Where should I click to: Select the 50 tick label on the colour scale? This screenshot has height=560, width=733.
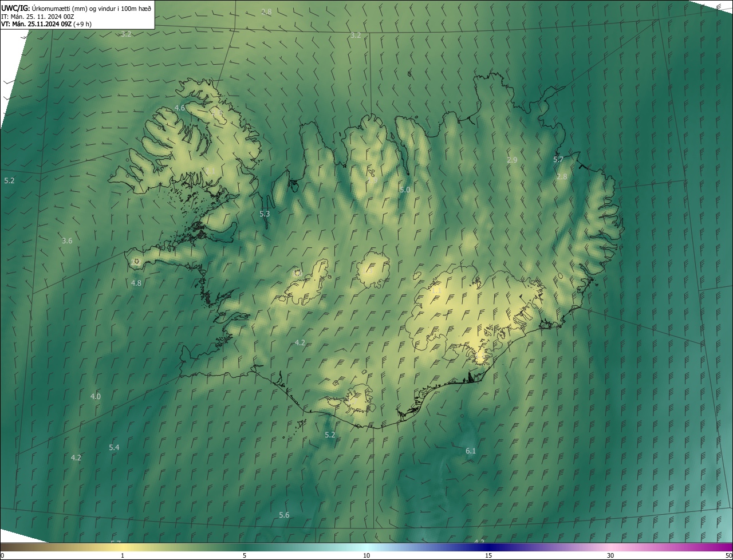[x=728, y=555]
